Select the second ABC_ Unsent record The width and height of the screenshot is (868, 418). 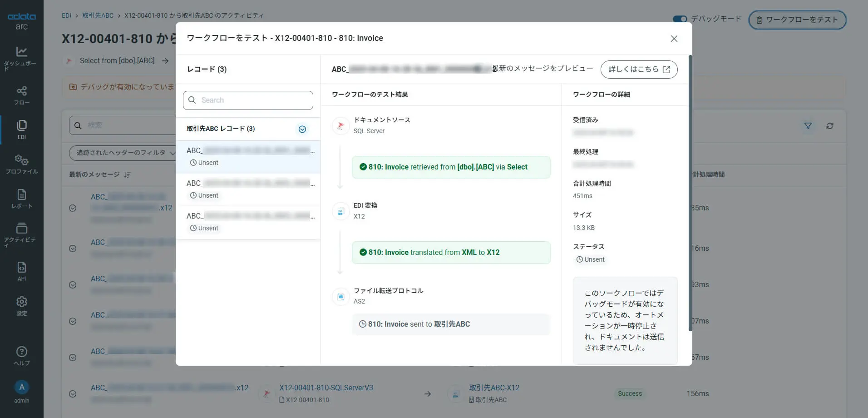(x=248, y=189)
